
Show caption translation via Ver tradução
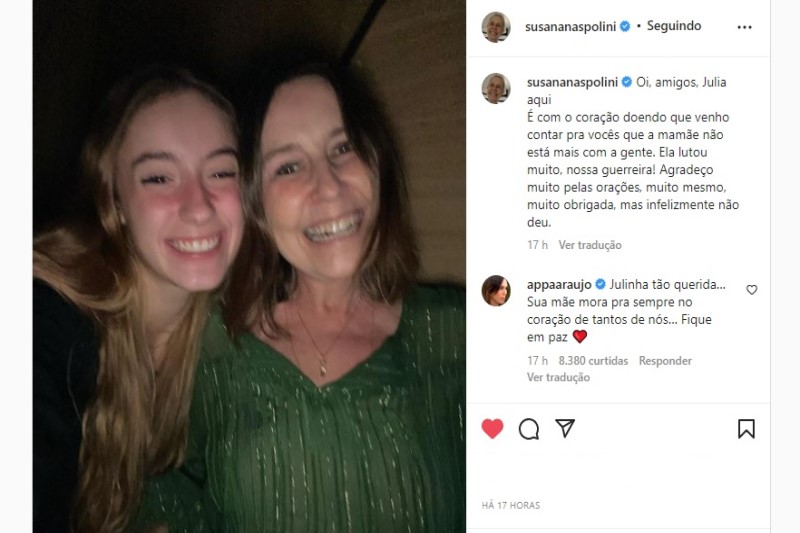(590, 245)
